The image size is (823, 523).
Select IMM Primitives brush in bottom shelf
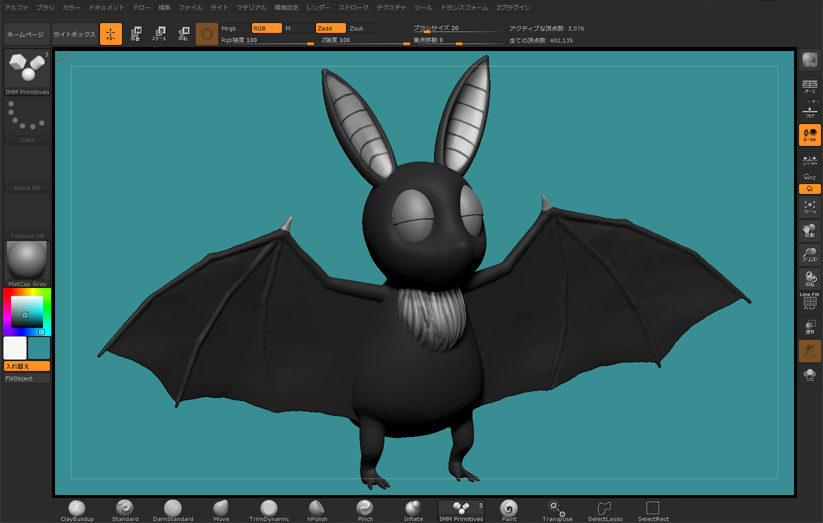click(x=461, y=510)
